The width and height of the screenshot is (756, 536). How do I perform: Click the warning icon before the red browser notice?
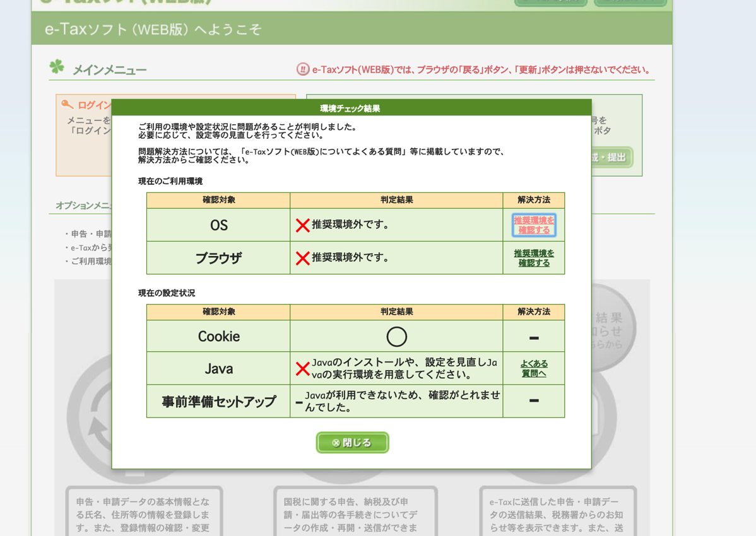[303, 69]
